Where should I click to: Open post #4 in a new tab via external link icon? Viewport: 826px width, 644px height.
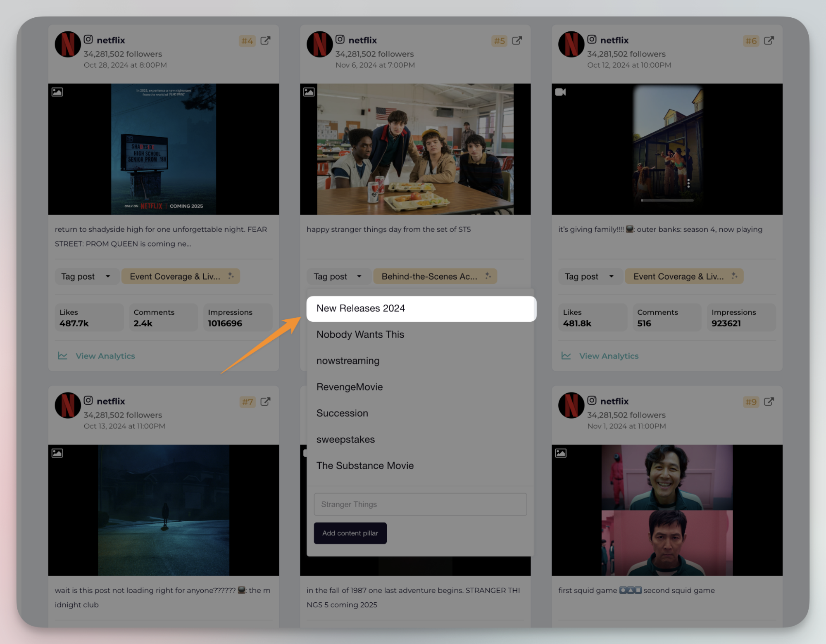pyautogui.click(x=265, y=40)
